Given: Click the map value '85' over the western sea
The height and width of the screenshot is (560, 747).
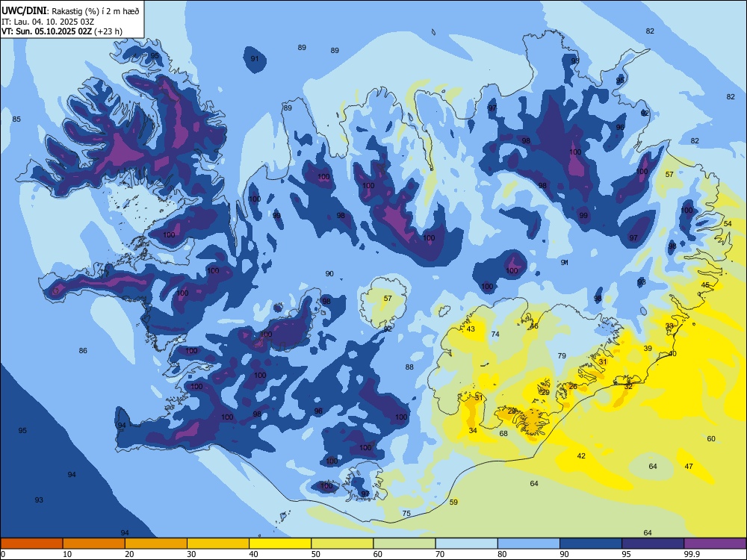Looking at the screenshot, I should [x=16, y=119].
